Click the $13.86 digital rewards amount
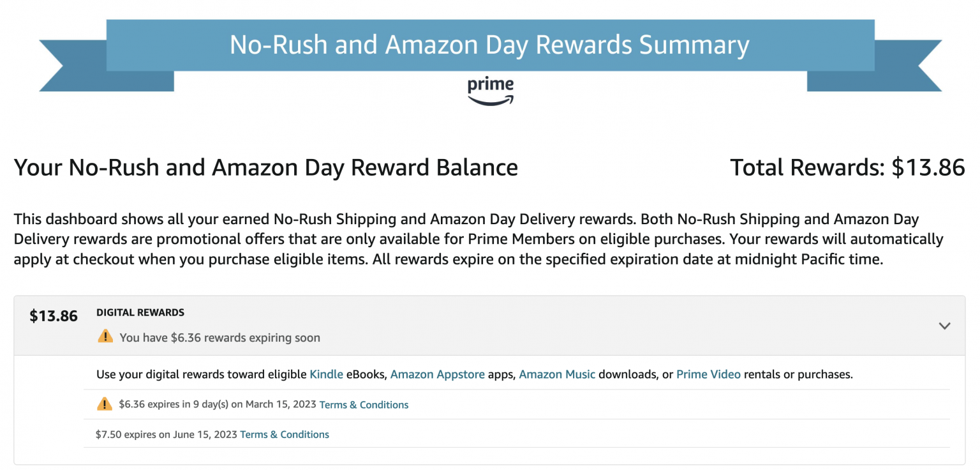 pyautogui.click(x=53, y=315)
